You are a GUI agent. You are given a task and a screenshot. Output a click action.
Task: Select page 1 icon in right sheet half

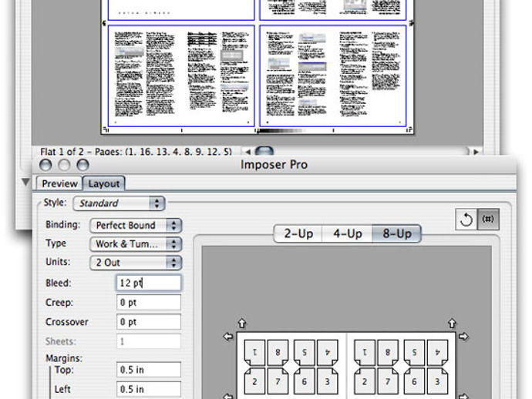(365, 352)
